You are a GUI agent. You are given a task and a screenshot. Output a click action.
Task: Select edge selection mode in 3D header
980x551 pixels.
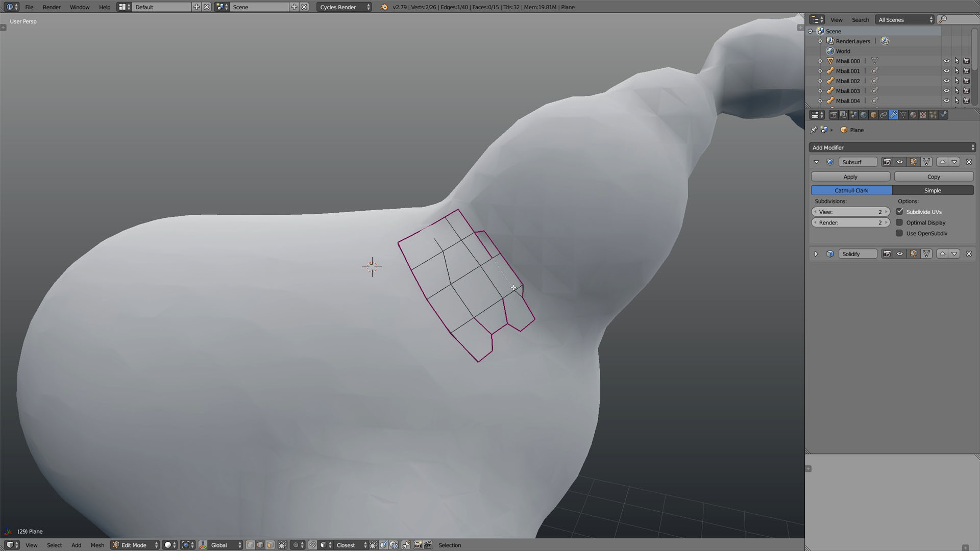(260, 545)
